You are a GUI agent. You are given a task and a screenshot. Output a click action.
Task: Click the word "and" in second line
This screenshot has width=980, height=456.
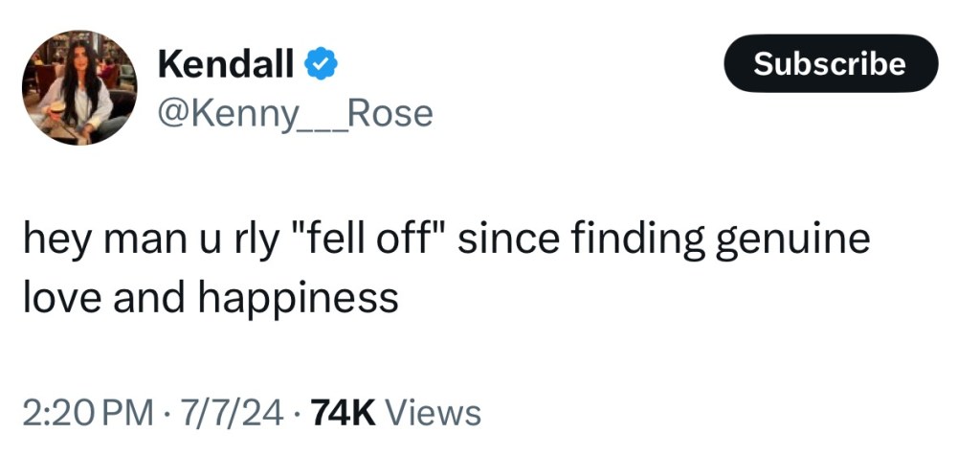(x=145, y=298)
